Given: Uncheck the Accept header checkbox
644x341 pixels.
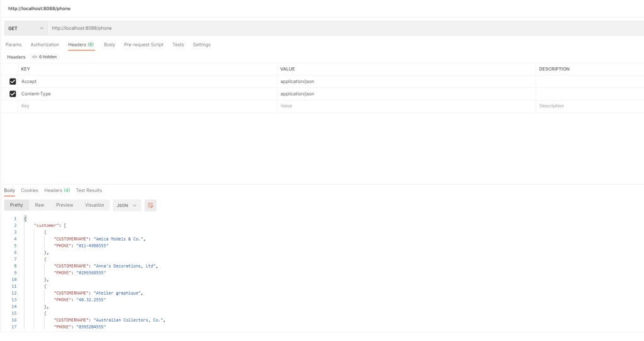Looking at the screenshot, I should tap(13, 82).
